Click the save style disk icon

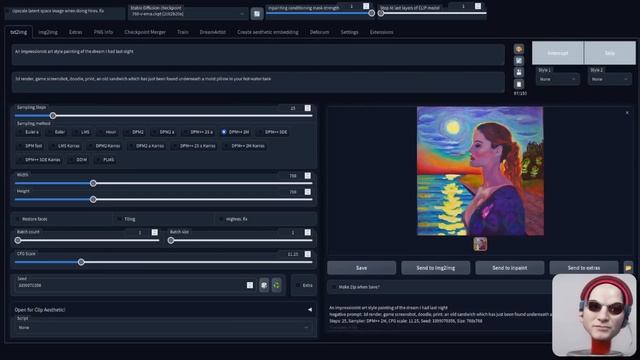pyautogui.click(x=519, y=72)
